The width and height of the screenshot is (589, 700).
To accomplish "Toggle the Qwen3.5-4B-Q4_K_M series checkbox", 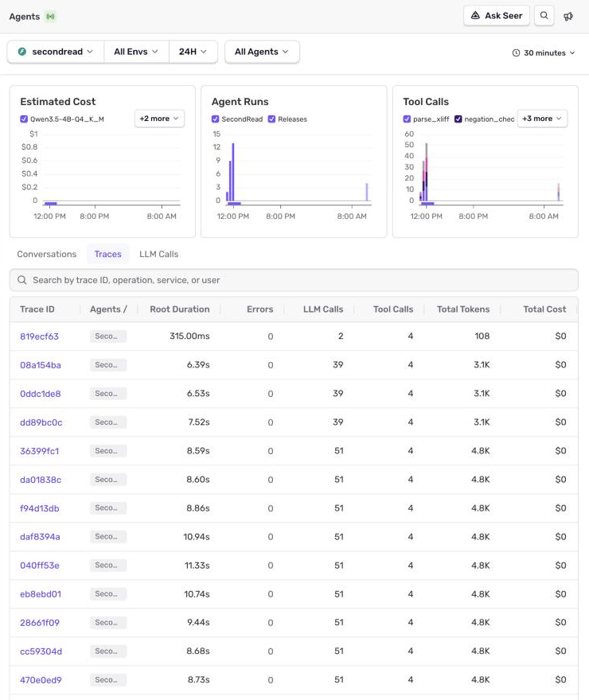I will [24, 119].
